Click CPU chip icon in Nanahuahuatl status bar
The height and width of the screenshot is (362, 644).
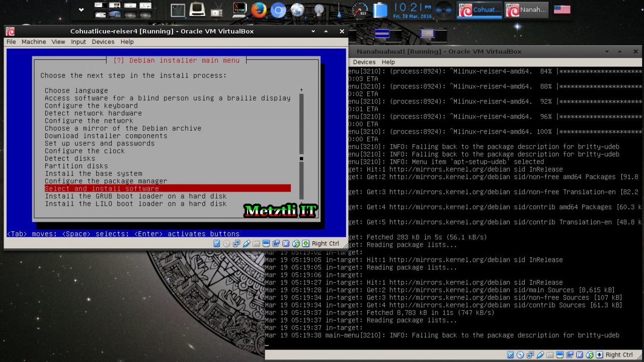click(x=580, y=354)
